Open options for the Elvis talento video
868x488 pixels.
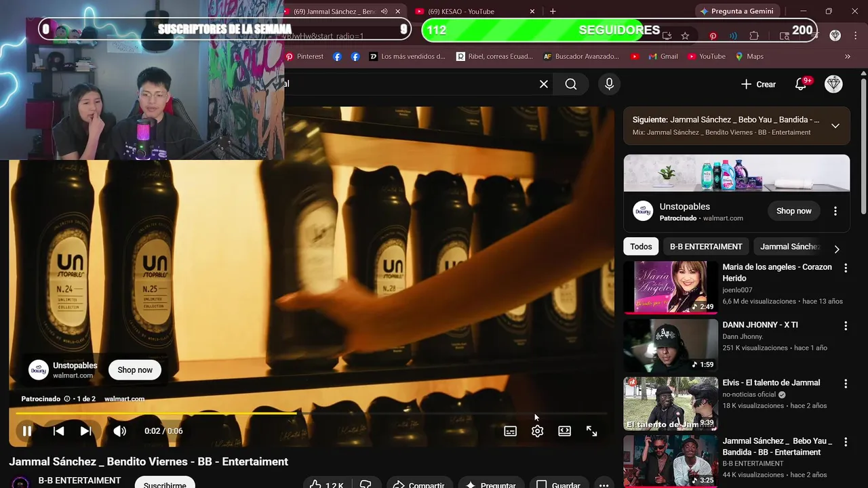[x=846, y=384]
